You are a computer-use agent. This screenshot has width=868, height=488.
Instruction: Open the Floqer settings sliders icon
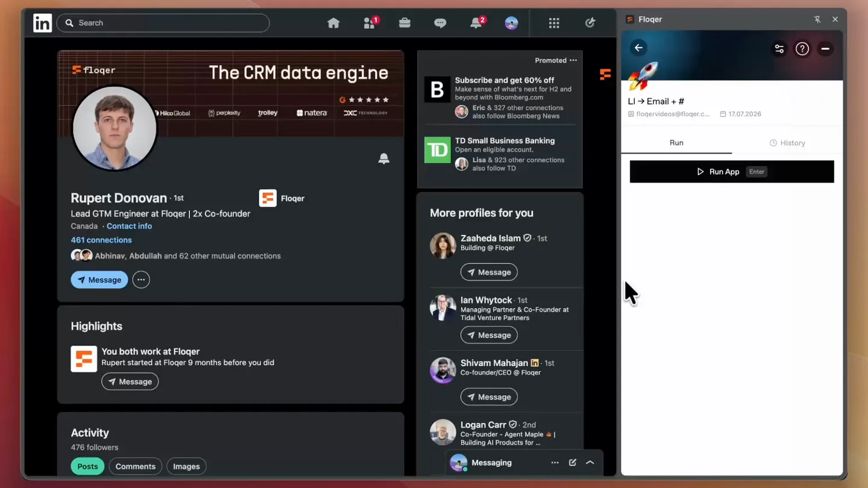(x=779, y=49)
